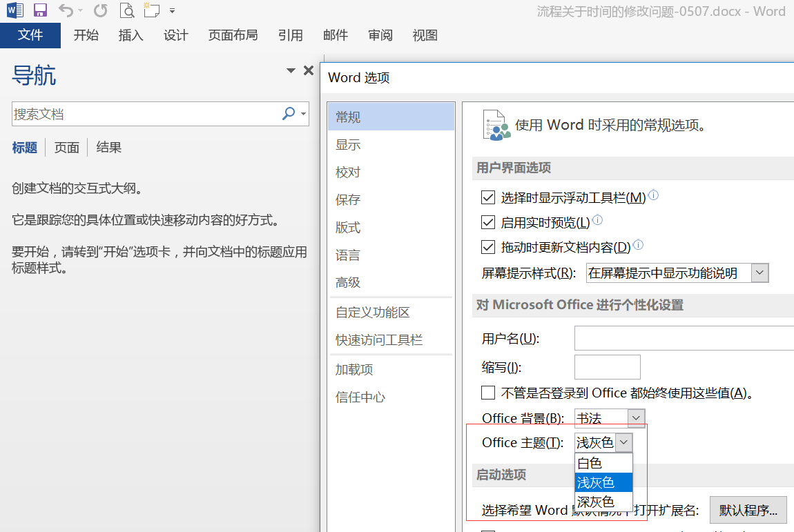
Task: Choose 浅灰色 theme option in list
Action: click(604, 482)
